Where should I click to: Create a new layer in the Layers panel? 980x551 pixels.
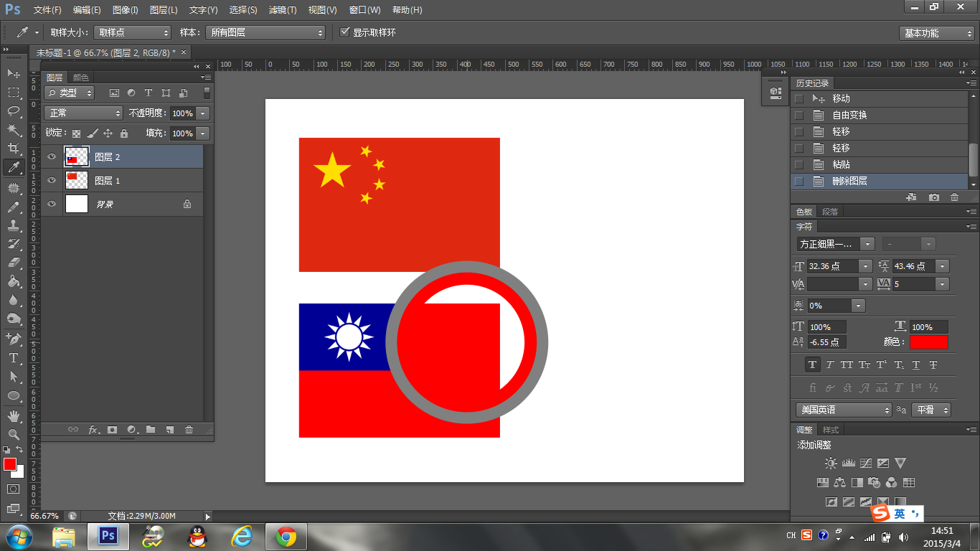[x=168, y=429]
